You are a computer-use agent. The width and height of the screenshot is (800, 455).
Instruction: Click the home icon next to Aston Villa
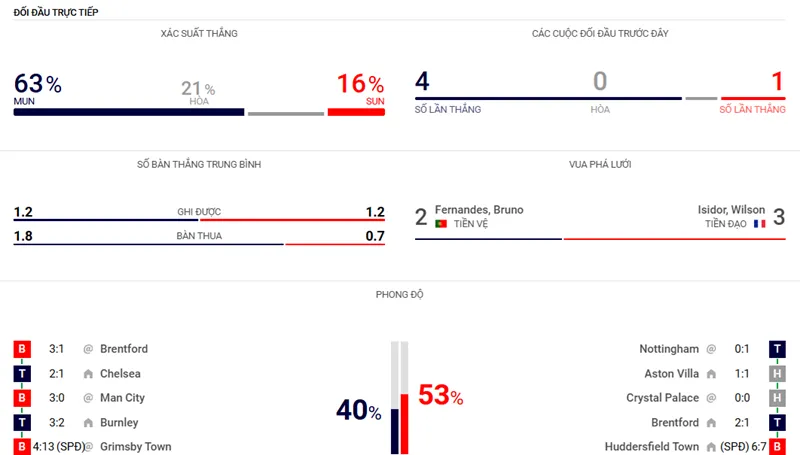tap(712, 374)
